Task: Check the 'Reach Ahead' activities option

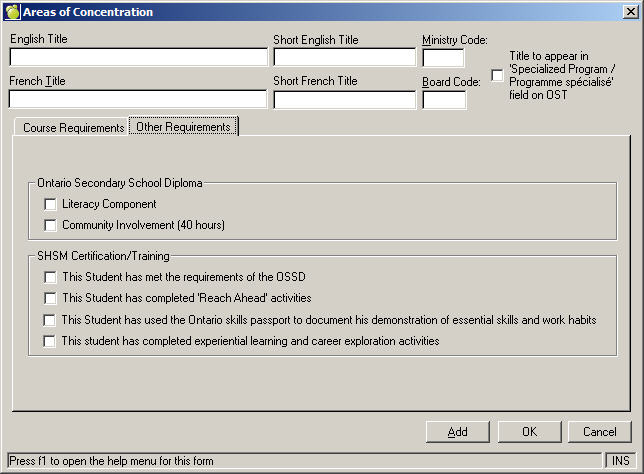Action: pyautogui.click(x=51, y=298)
